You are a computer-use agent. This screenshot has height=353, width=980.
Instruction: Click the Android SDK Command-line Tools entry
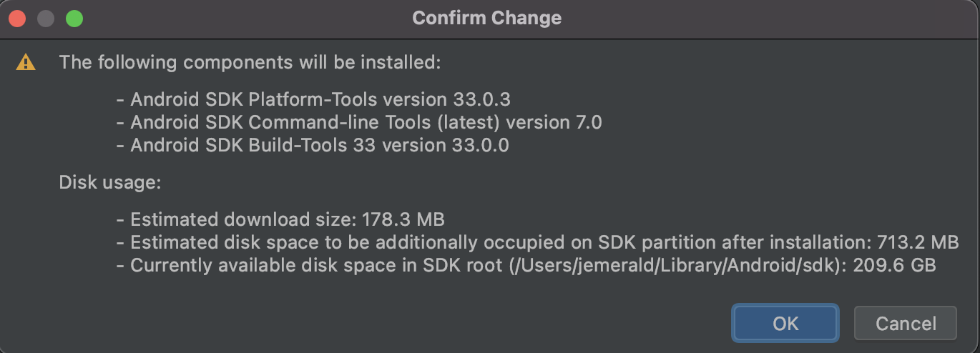pos(359,122)
